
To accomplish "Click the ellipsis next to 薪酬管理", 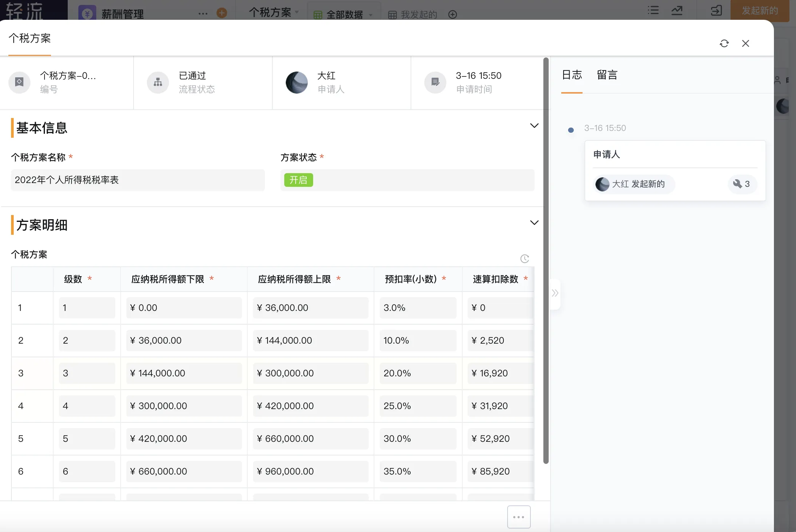I will tap(203, 14).
